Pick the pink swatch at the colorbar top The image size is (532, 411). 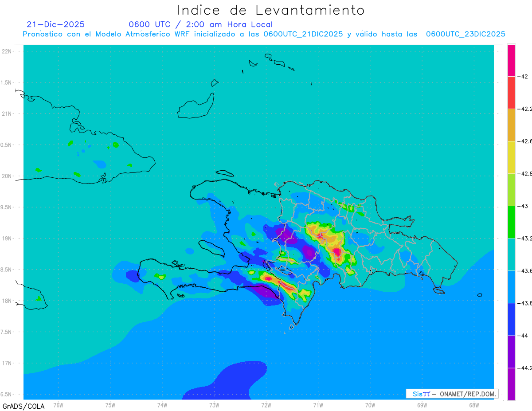(511, 60)
